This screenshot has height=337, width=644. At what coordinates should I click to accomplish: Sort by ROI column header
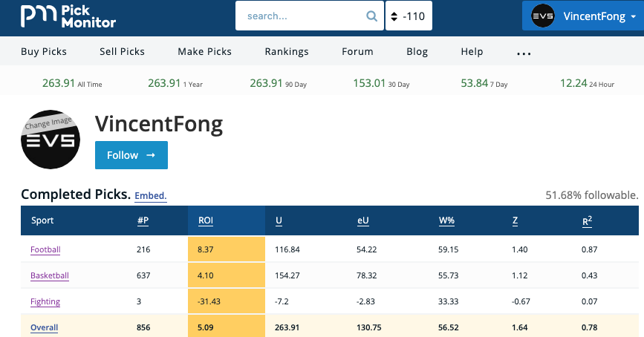205,220
